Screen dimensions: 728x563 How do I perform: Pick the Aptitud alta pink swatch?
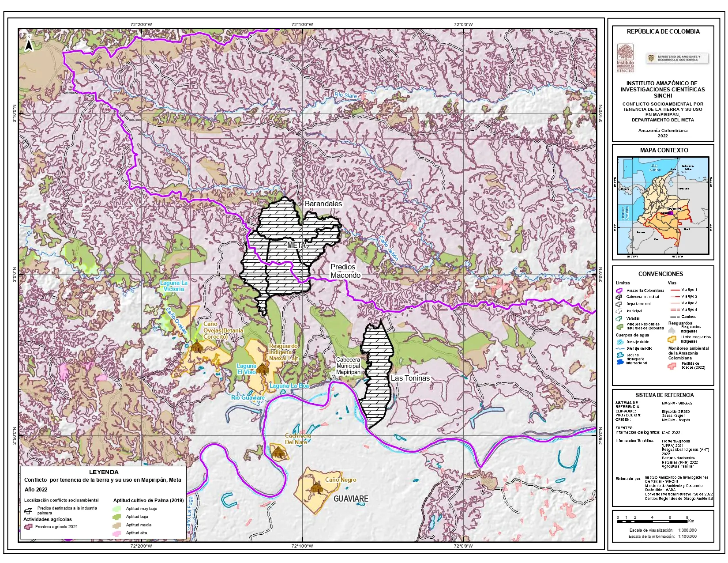tap(117, 533)
